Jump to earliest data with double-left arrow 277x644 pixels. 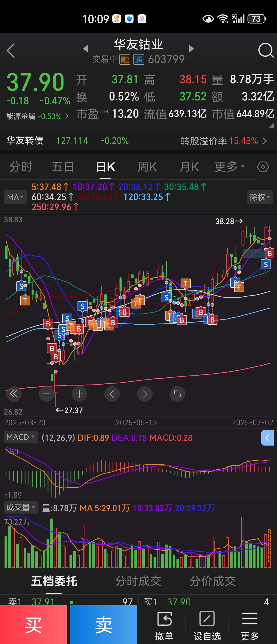pyautogui.click(x=14, y=394)
